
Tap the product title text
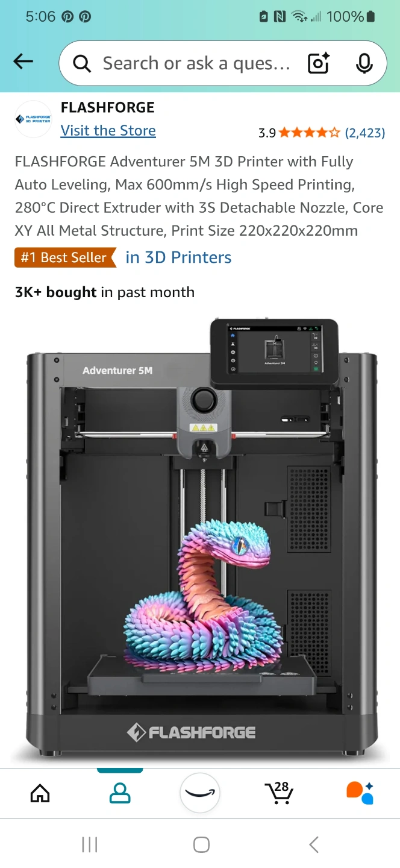click(x=199, y=196)
